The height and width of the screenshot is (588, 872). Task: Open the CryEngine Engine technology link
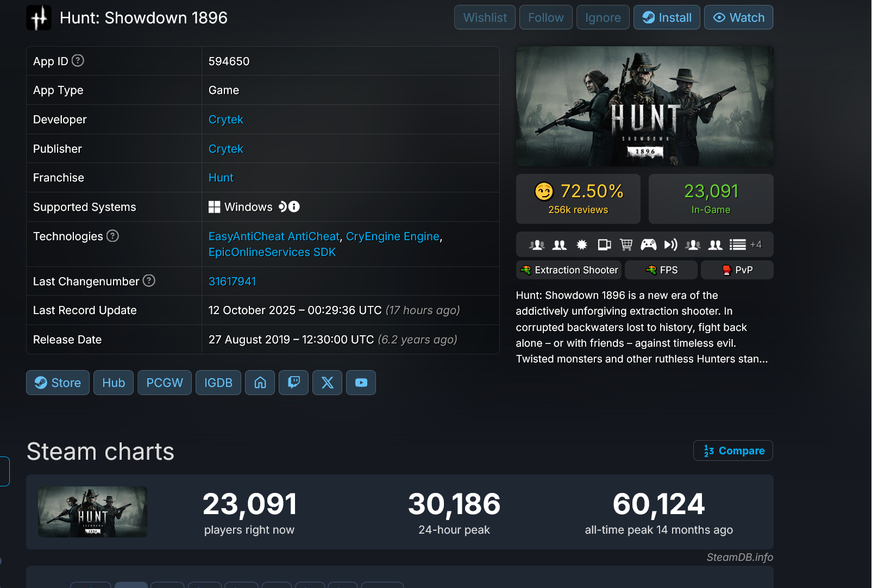(393, 236)
